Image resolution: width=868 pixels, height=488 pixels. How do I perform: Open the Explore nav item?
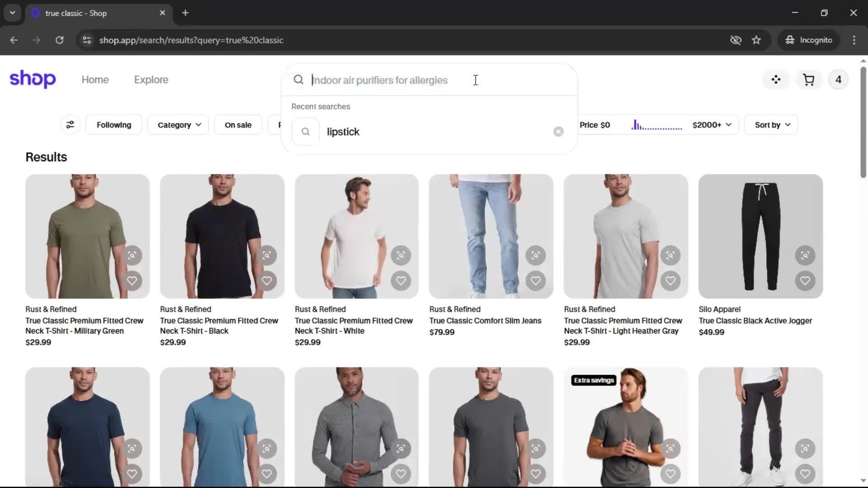point(151,80)
